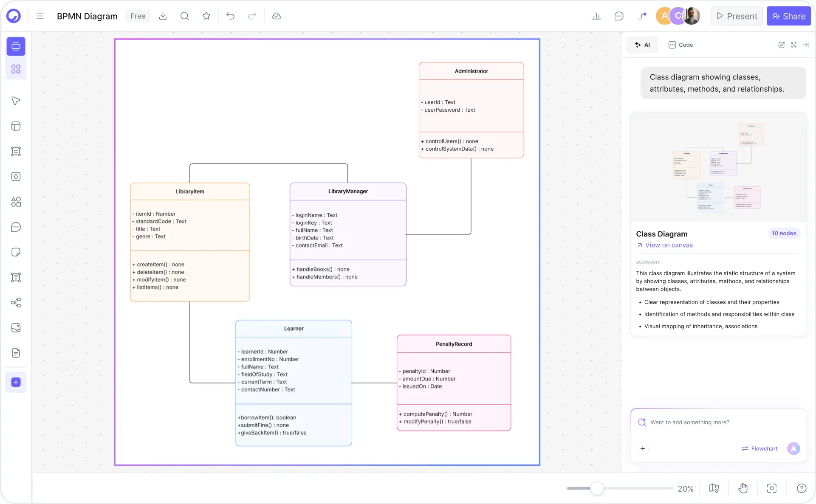Pick the mind map connector tool
Screen dimensions: 816x504
tap(16, 302)
